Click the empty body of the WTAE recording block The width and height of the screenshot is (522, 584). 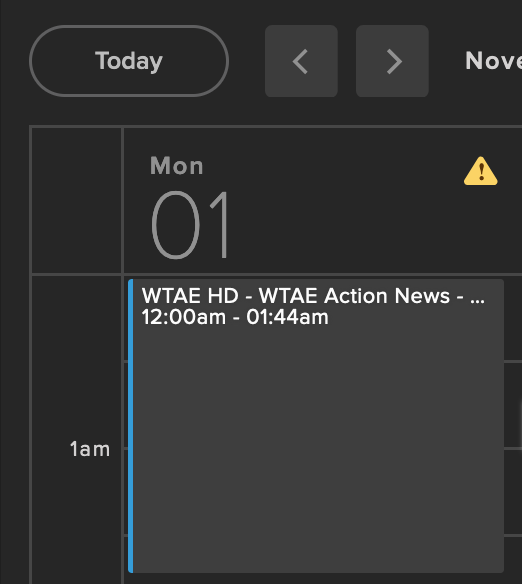point(318,447)
